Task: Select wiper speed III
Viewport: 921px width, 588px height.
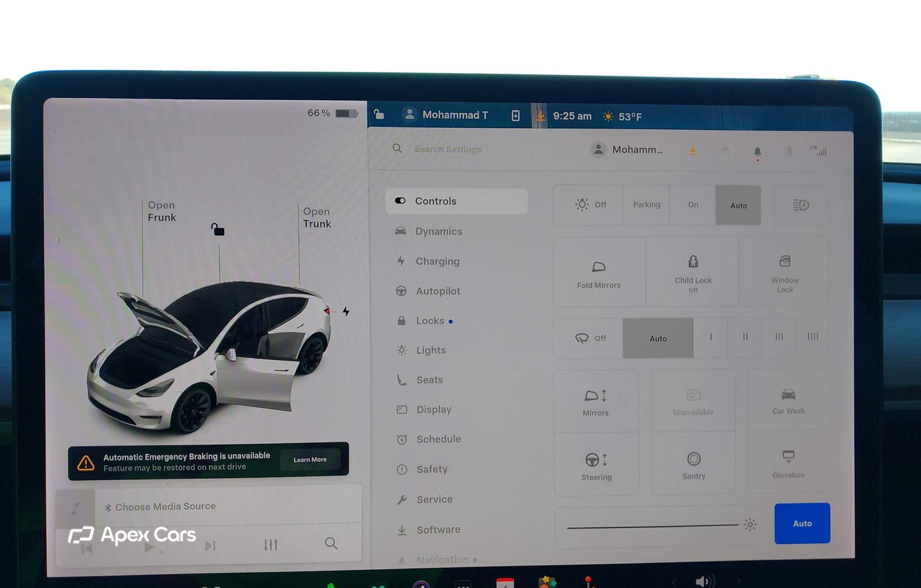Action: pyautogui.click(x=779, y=337)
